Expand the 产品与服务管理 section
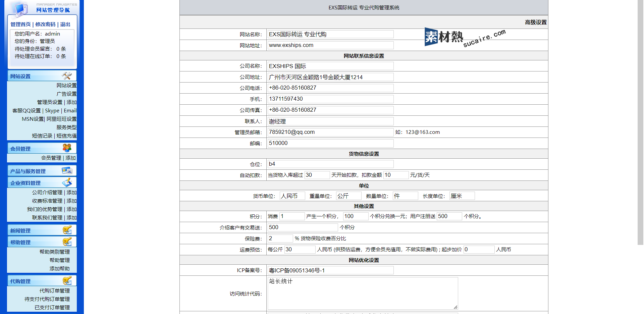The width and height of the screenshot is (644, 314). pos(42,171)
